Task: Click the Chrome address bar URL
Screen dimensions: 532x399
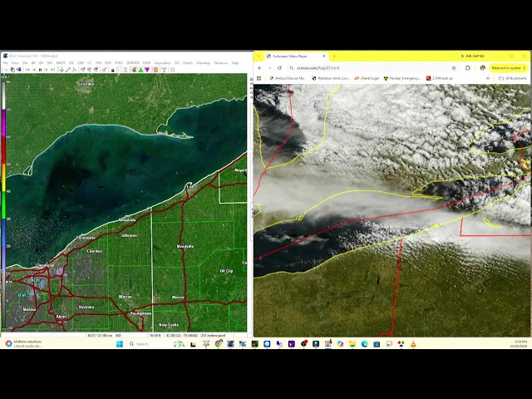Action: [318, 68]
